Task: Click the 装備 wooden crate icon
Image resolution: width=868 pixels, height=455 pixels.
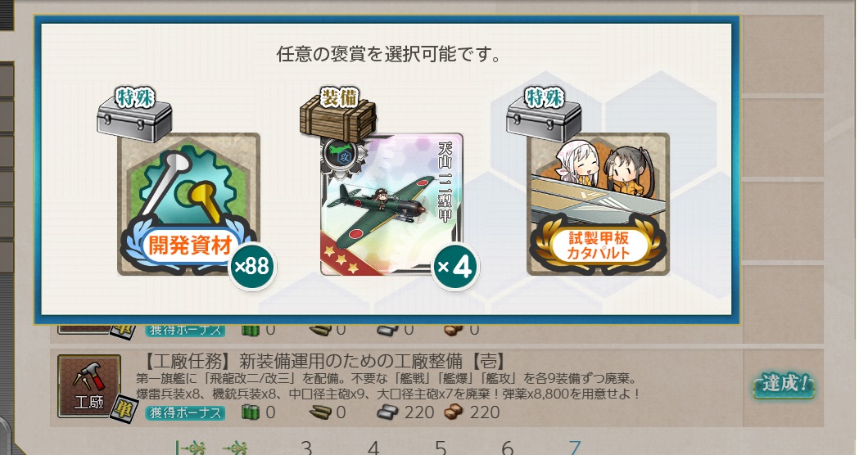Action: pos(337,115)
